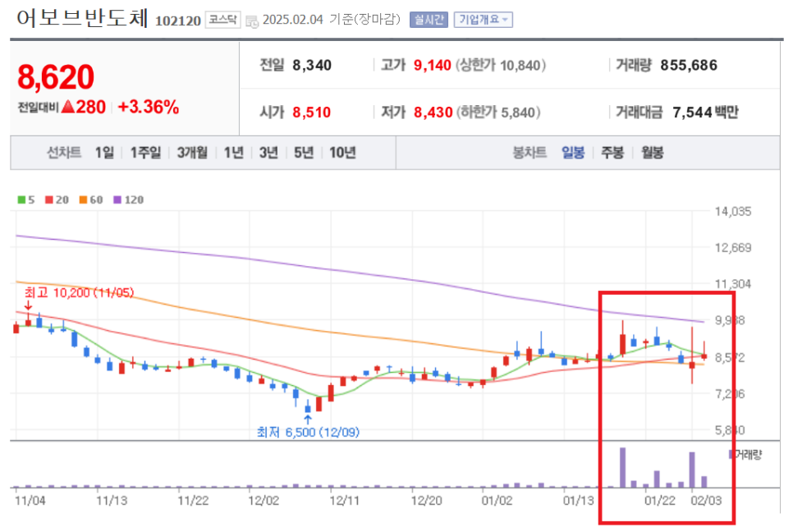Click the stock code 102120
The height and width of the screenshot is (532, 793).
(x=178, y=21)
